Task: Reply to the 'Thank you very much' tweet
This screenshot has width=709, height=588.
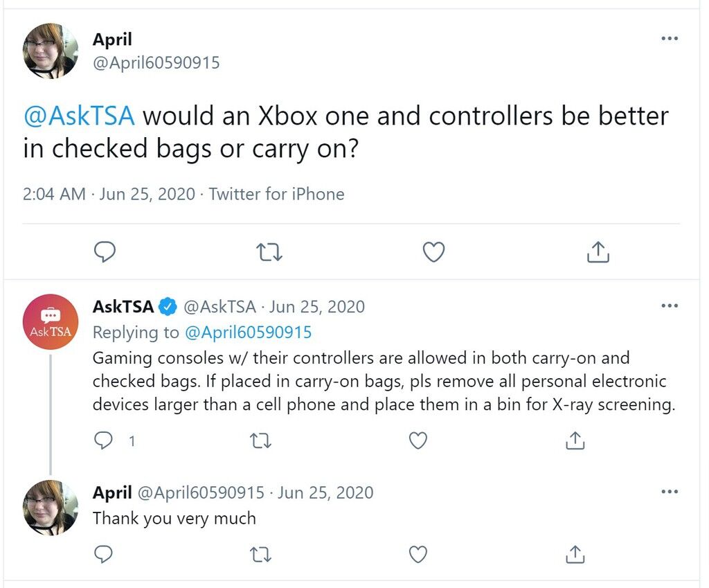Action: click(x=104, y=555)
